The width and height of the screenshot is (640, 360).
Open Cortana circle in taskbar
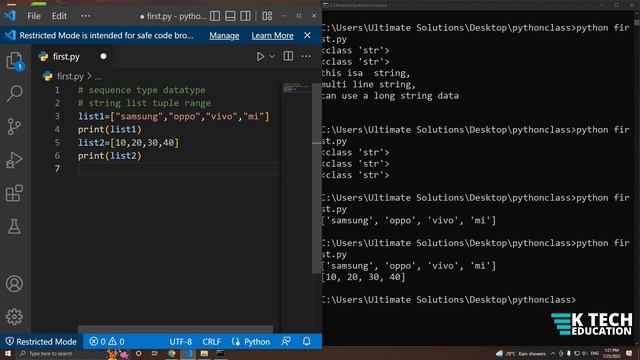click(x=138, y=353)
